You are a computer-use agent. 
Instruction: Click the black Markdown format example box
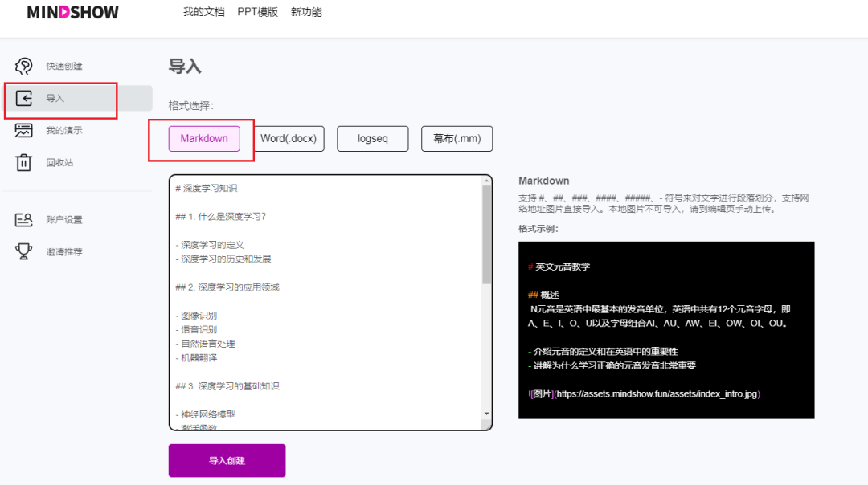point(666,329)
